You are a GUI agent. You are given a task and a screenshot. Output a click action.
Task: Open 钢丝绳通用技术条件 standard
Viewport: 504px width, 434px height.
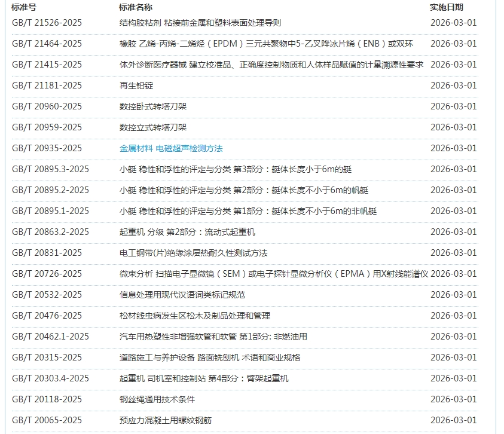point(157,399)
